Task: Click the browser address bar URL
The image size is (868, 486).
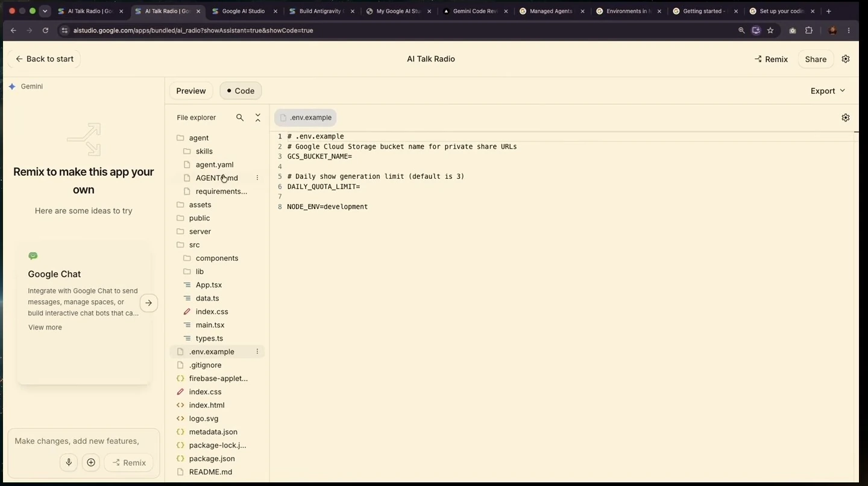Action: pyautogui.click(x=193, y=30)
